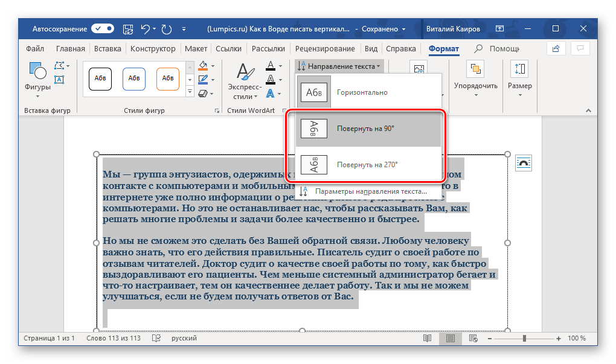The image size is (616, 364).
Task: Click the Redo icon
Action: [167, 28]
